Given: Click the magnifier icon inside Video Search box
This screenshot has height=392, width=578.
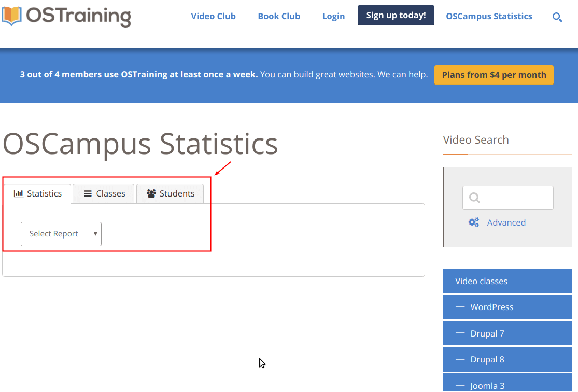Looking at the screenshot, I should click(x=474, y=198).
